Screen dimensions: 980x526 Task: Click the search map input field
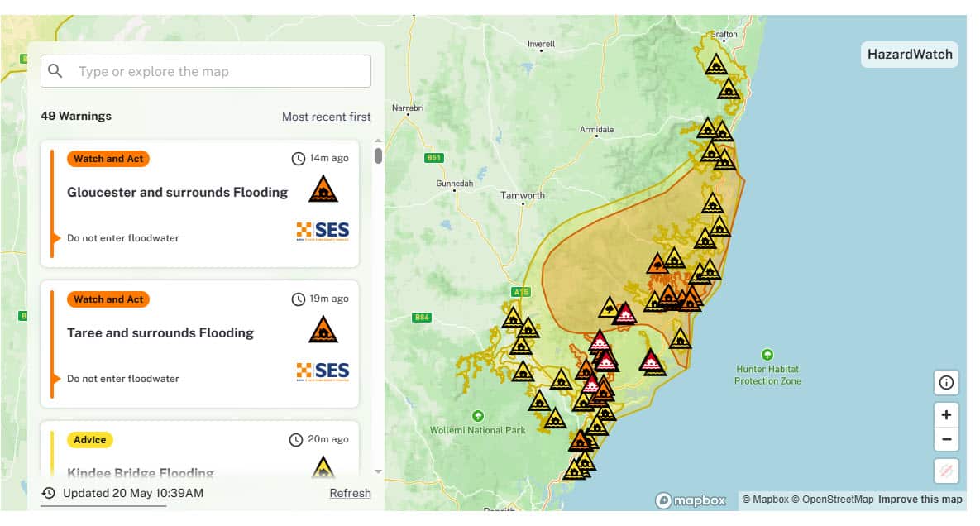[219, 71]
